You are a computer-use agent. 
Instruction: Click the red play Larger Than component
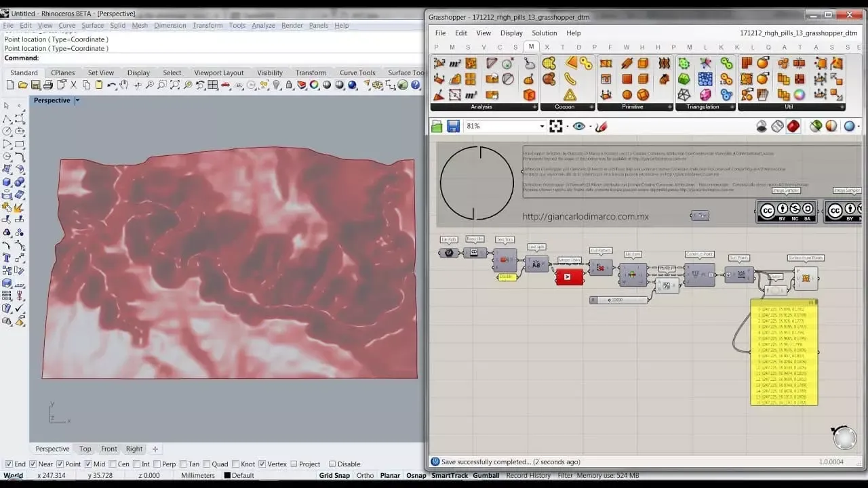[570, 277]
